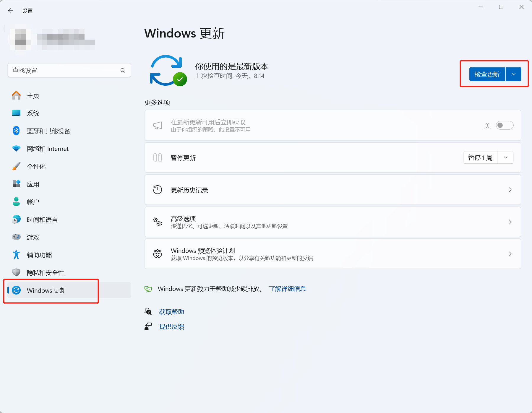Screen dimensions: 532x413
Task: Open the 检查更新 split-button dropdown arrow
Action: [514, 74]
